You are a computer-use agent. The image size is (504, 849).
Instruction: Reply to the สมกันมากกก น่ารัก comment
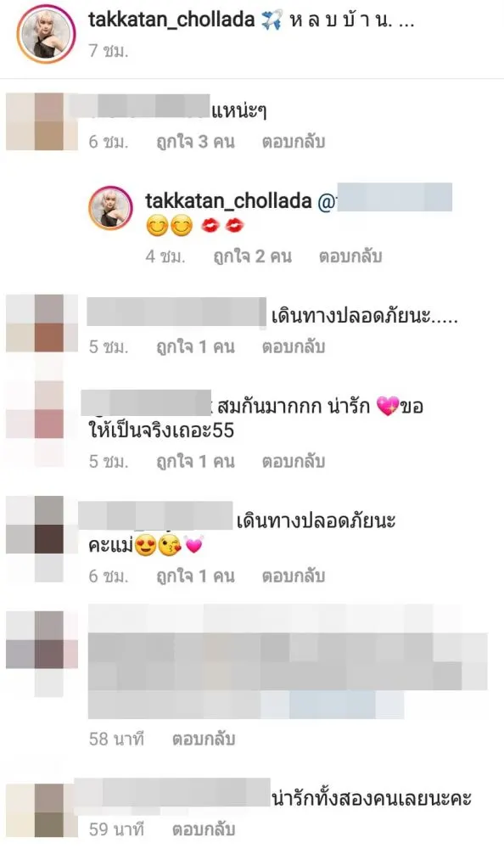point(294,461)
